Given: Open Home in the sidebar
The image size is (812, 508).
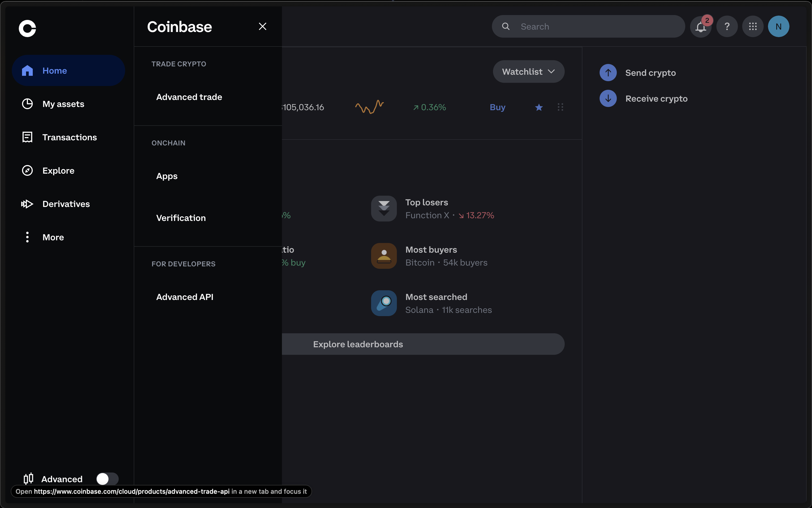Looking at the screenshot, I should (68, 70).
